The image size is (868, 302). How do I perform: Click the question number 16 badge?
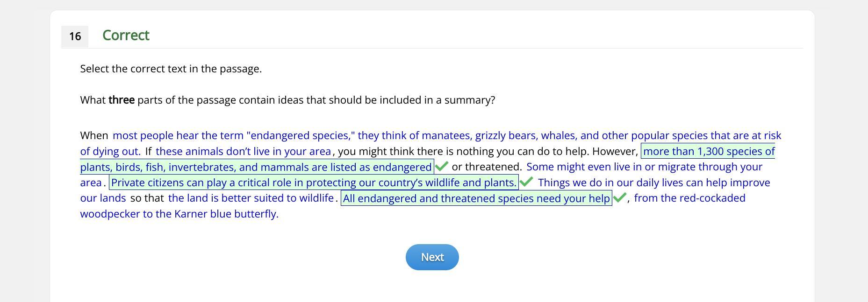coord(75,36)
